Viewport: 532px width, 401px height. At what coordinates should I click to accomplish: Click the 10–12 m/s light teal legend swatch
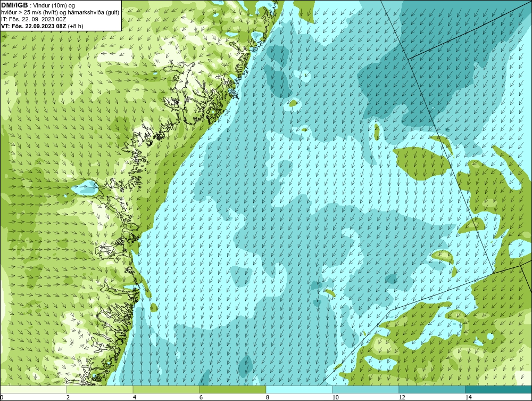[366, 389]
